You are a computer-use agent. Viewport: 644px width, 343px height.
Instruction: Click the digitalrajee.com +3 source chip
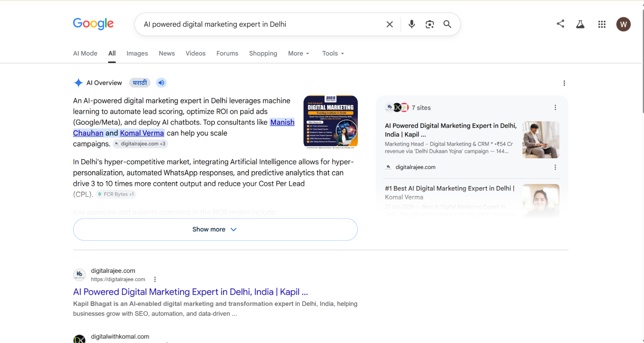pos(140,144)
